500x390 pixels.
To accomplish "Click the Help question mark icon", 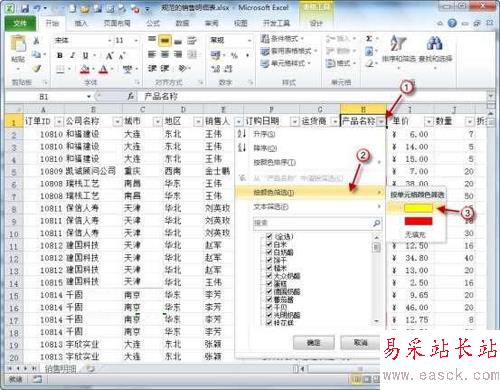I will pyautogui.click(x=452, y=23).
